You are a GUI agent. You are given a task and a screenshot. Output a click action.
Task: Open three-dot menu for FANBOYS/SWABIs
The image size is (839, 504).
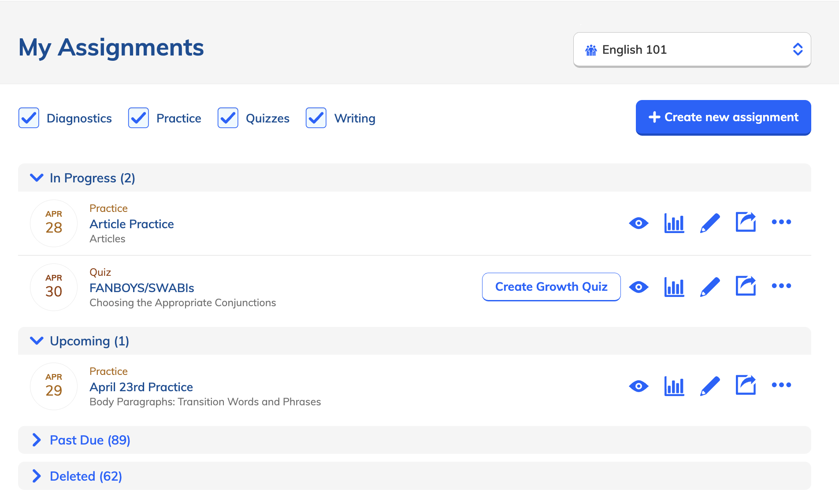pos(781,286)
